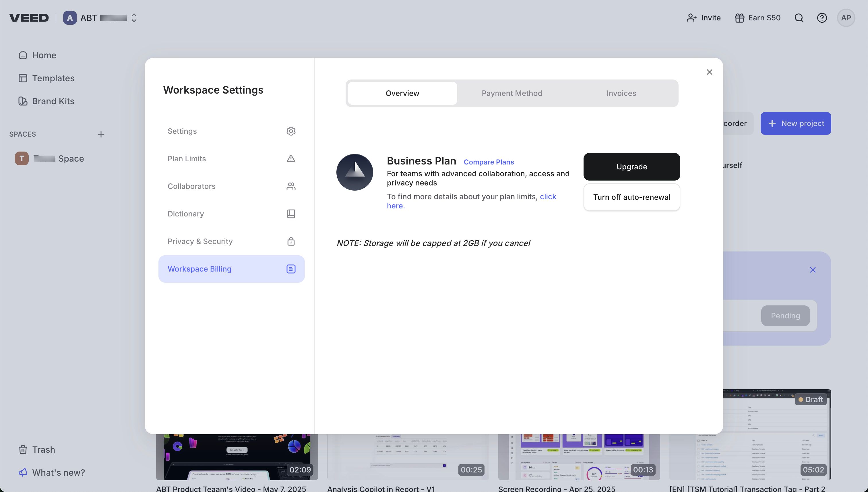The height and width of the screenshot is (492, 868).
Task: Click the Business Plan title
Action: pos(421,161)
